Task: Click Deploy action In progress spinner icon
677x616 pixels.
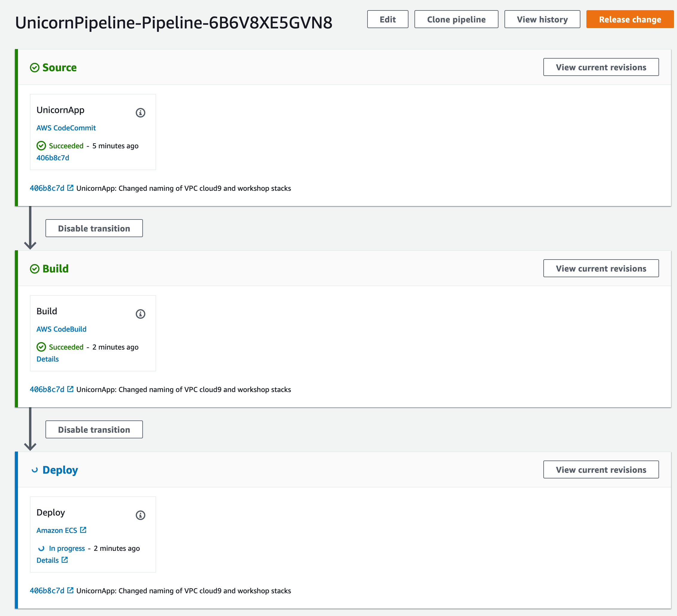Action: 41,548
